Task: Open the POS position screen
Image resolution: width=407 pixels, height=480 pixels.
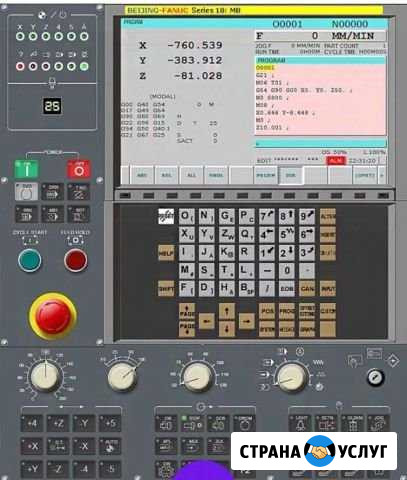Action: (267, 311)
